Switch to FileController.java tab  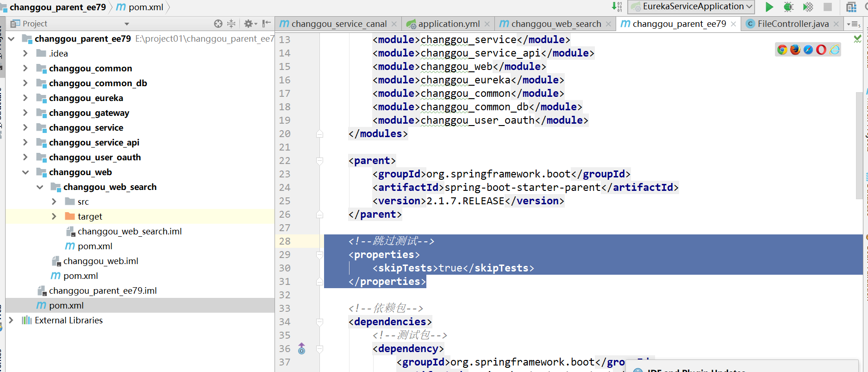tap(793, 24)
